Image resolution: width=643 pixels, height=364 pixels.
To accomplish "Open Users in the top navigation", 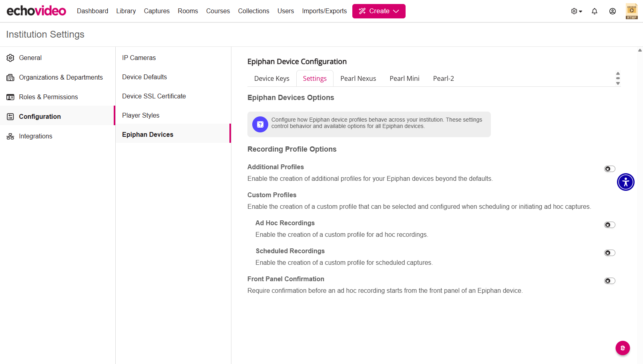I will pos(285,11).
